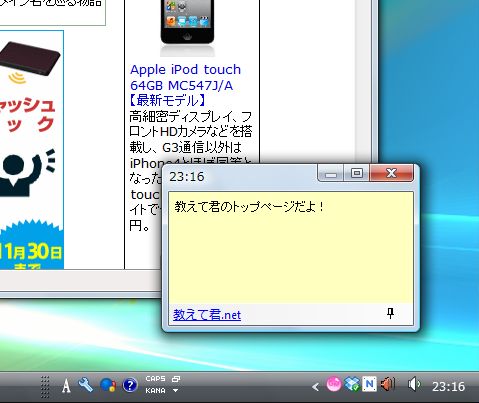Viewport: 479px width, 403px height.
Task: Toggle KANA lock indicator in language bar
Action: click(155, 390)
